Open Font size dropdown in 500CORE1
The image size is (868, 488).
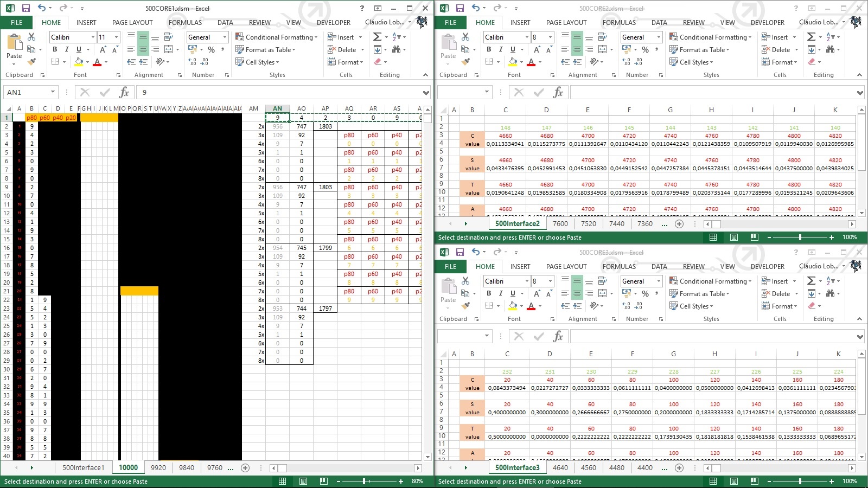116,37
